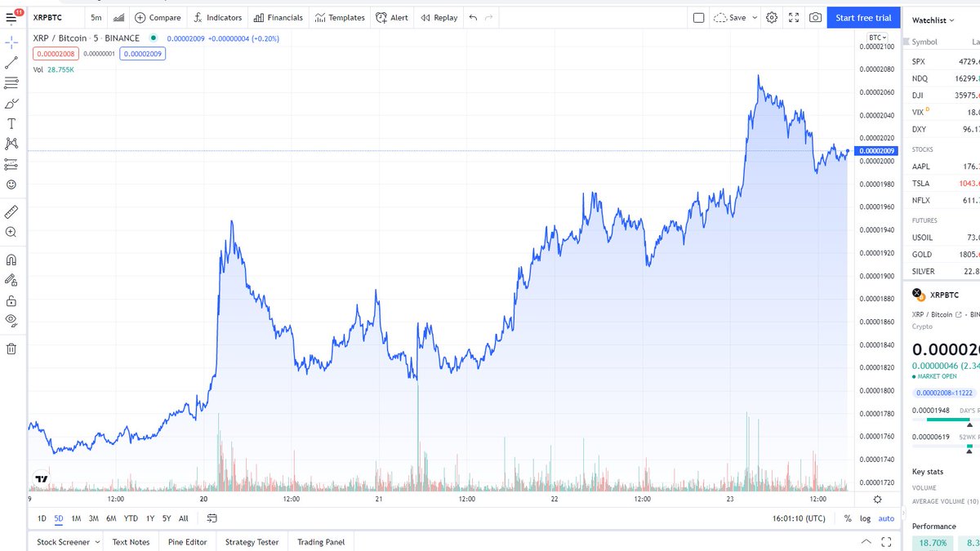Image resolution: width=980 pixels, height=551 pixels.
Task: Toggle auto scale mode
Action: [x=886, y=518]
